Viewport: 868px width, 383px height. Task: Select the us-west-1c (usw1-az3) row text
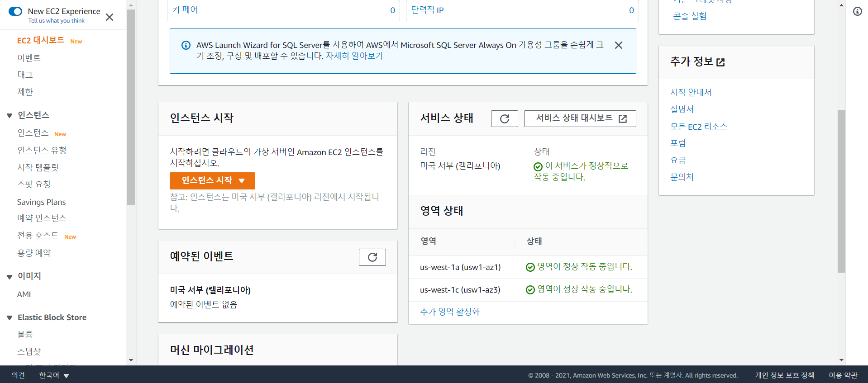point(460,290)
